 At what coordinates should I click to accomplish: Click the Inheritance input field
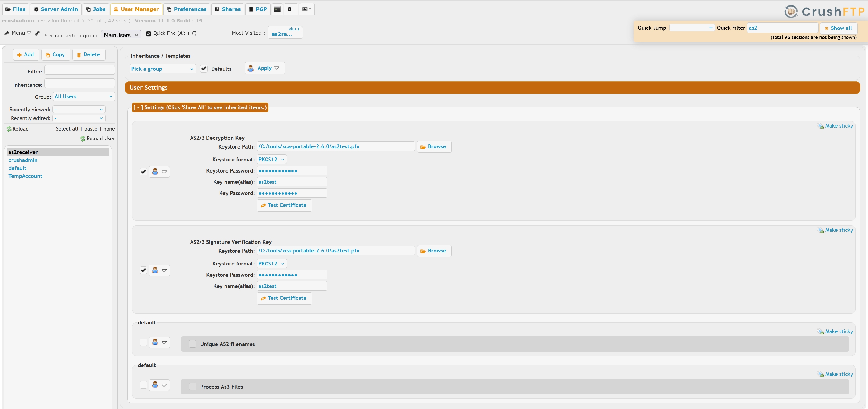(80, 83)
